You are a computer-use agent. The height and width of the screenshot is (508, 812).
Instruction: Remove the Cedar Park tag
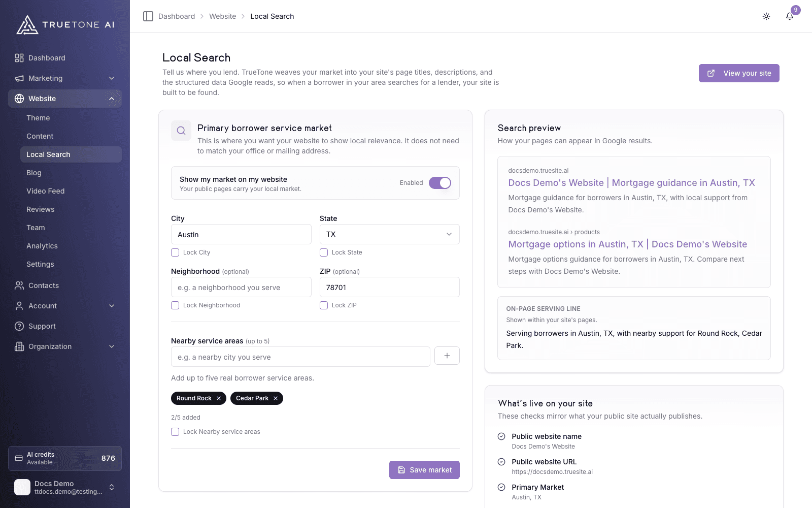pyautogui.click(x=276, y=398)
